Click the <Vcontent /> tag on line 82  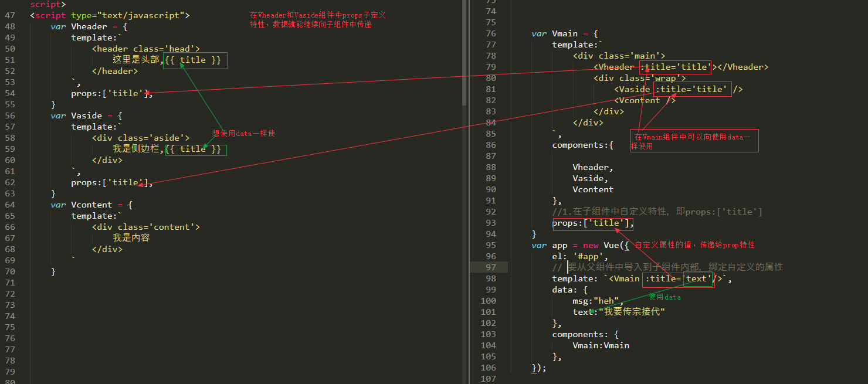tap(645, 100)
